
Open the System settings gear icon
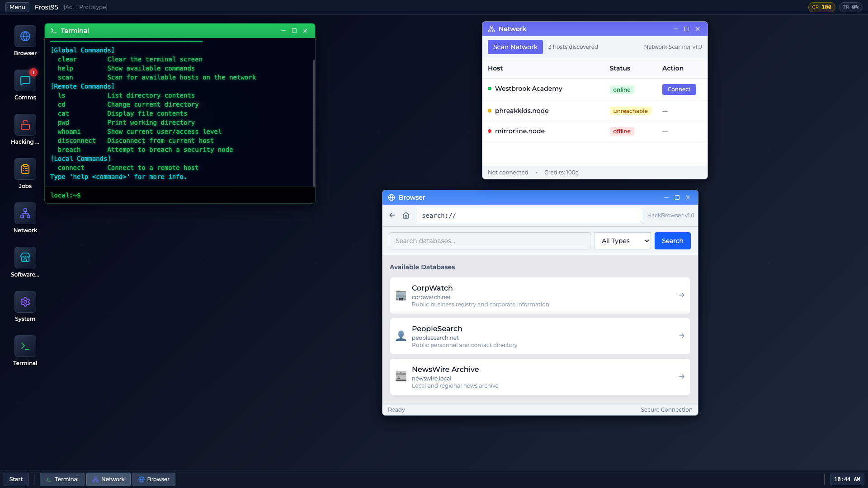tap(25, 302)
